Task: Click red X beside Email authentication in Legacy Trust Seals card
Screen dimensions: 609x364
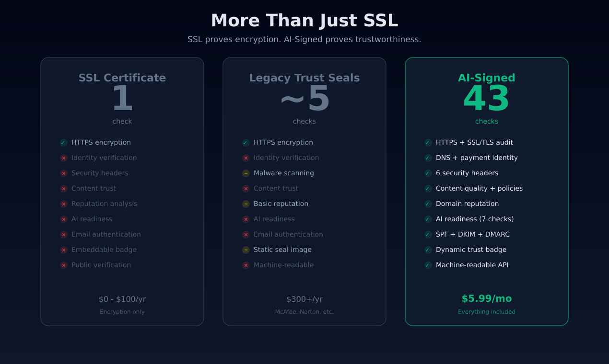Action: [x=246, y=235]
